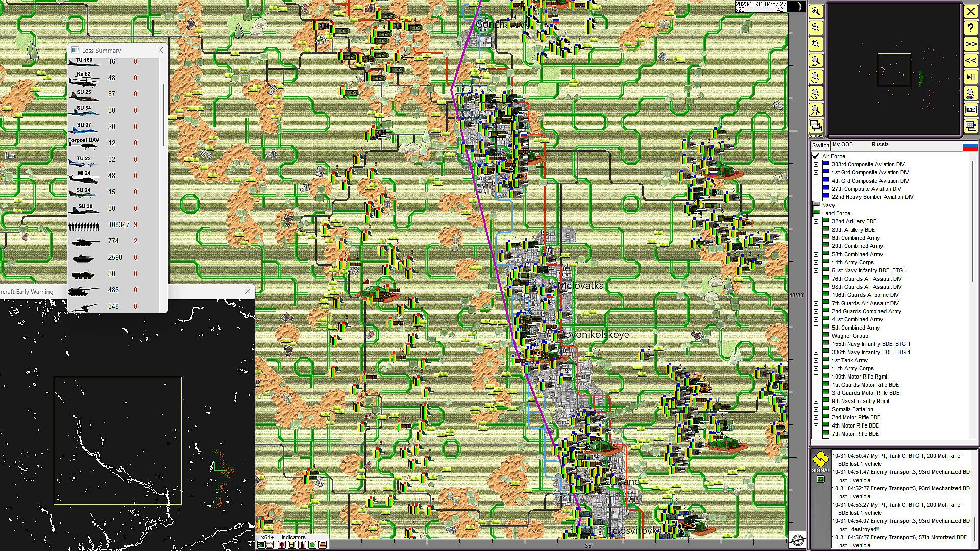Screen dimensions: 980x551
Task: Set map zoom to x2
Action: point(816,94)
